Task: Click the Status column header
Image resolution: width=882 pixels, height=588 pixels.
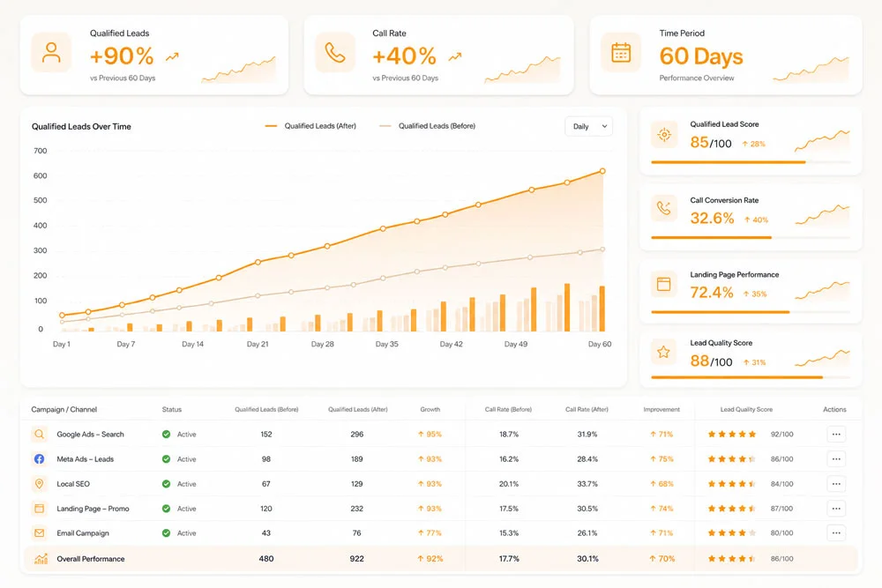Action: click(x=172, y=409)
